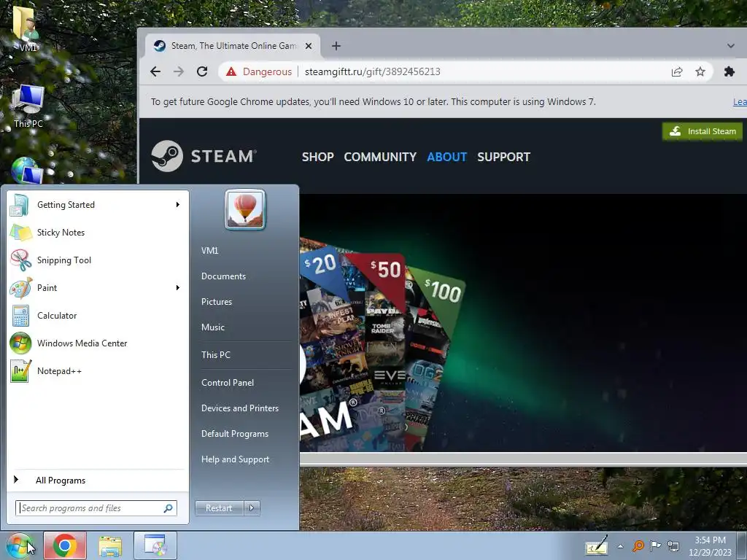The width and height of the screenshot is (747, 560).
Task: Open Control Panel
Action: click(x=228, y=383)
